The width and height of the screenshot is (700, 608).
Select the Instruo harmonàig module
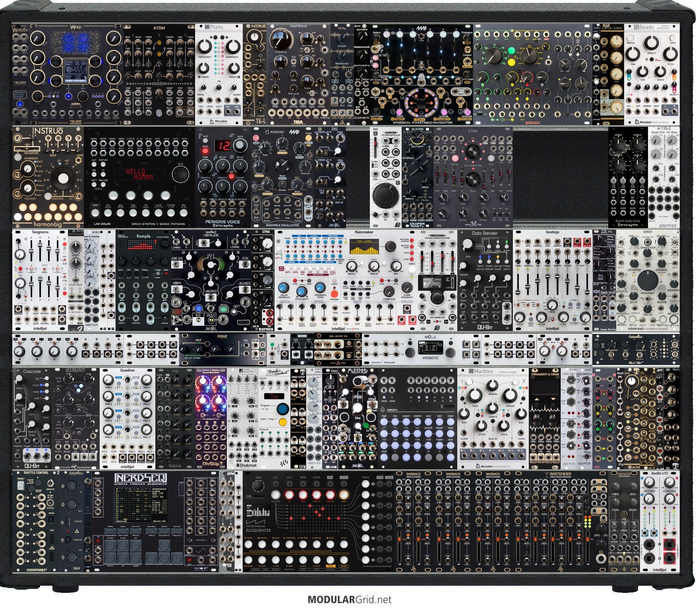(x=48, y=177)
